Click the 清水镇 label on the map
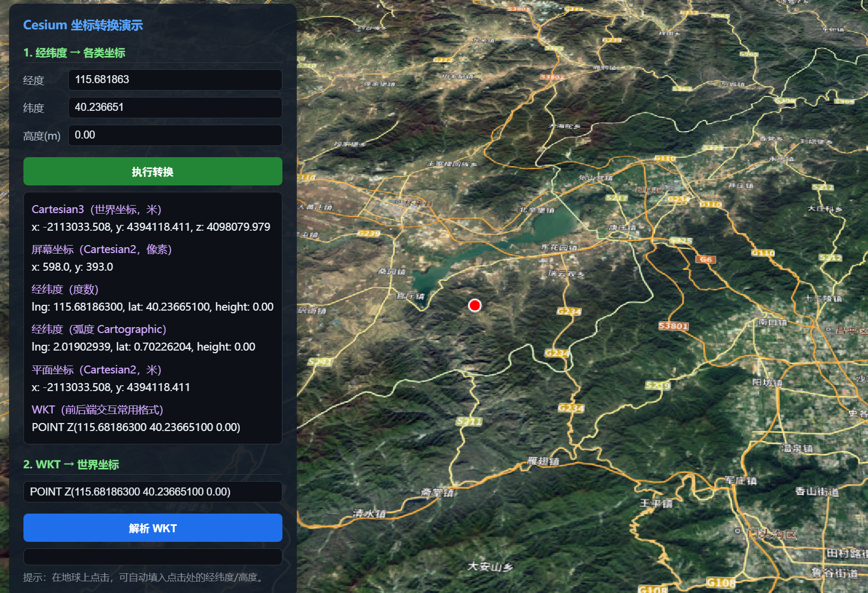 pyautogui.click(x=369, y=514)
